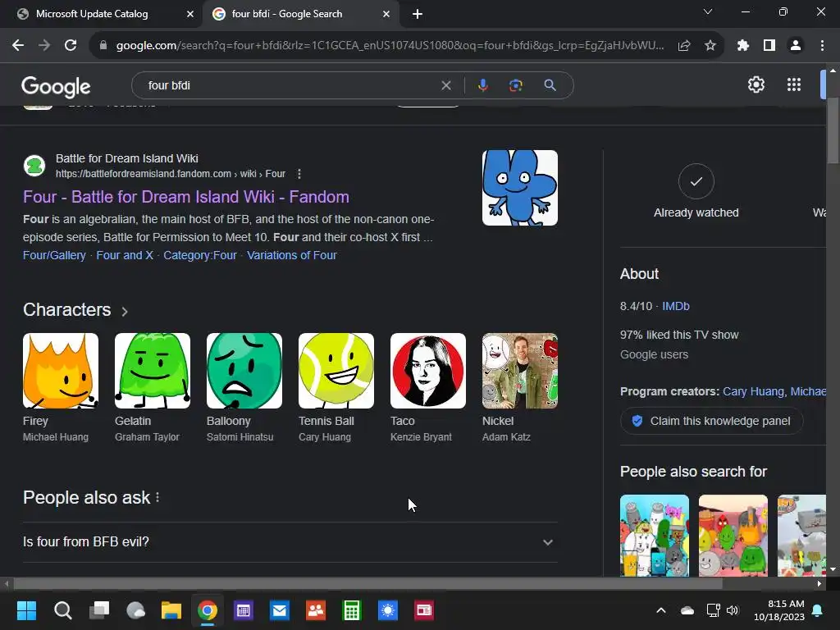The height and width of the screenshot is (630, 840).
Task: Clear the search box with the X
Action: click(x=445, y=85)
